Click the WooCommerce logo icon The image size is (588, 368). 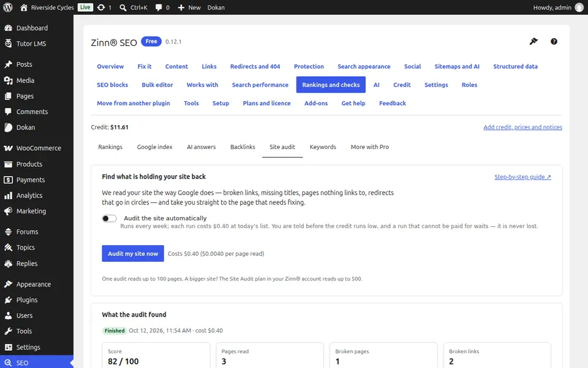click(8, 148)
